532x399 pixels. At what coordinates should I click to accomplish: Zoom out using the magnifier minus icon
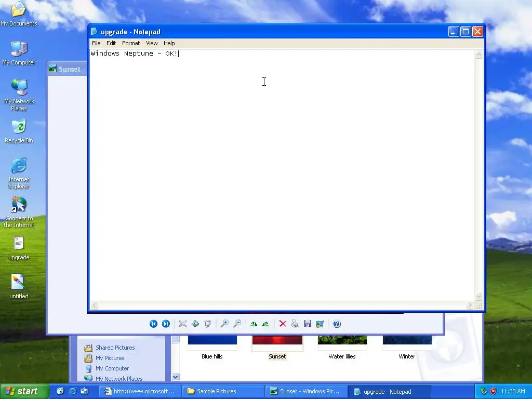pyautogui.click(x=237, y=324)
